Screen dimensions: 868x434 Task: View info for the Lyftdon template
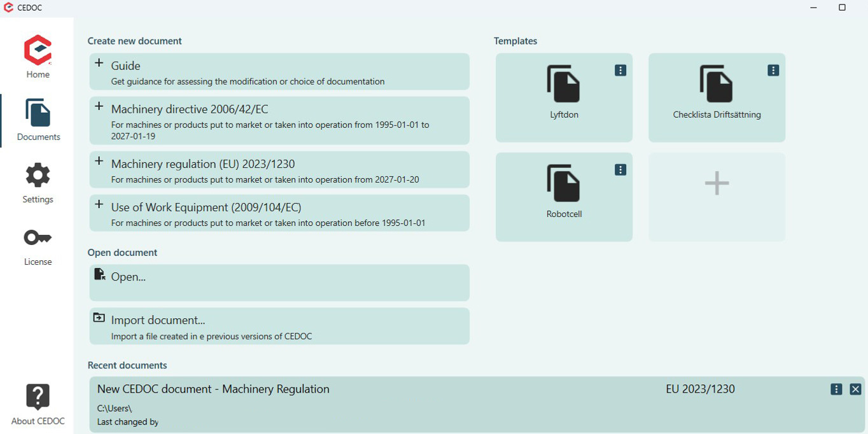pos(620,70)
